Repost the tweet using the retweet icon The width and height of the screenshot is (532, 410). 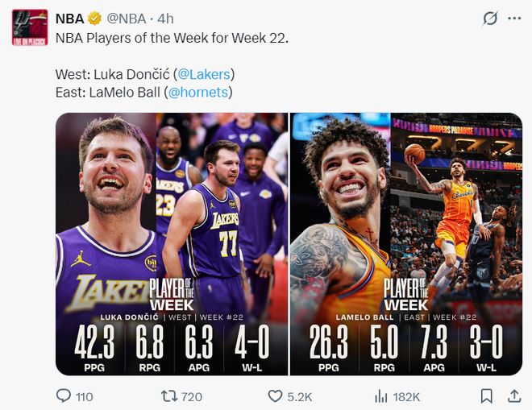(x=168, y=396)
